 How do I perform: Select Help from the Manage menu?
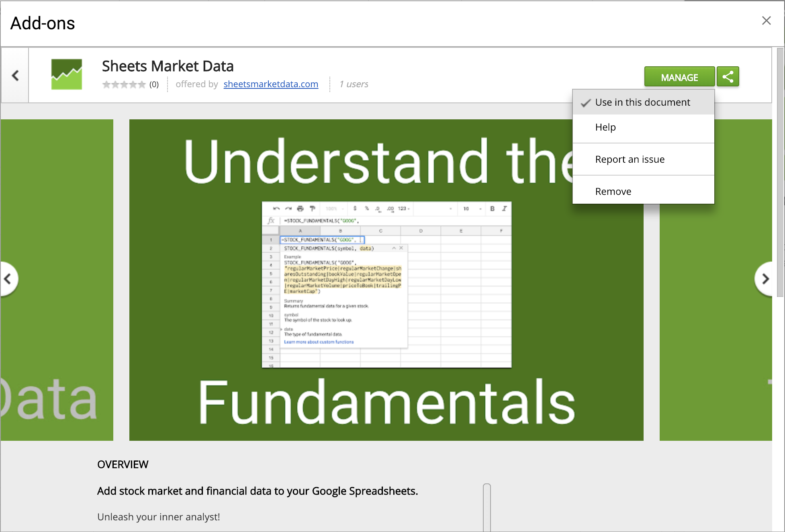point(643,127)
